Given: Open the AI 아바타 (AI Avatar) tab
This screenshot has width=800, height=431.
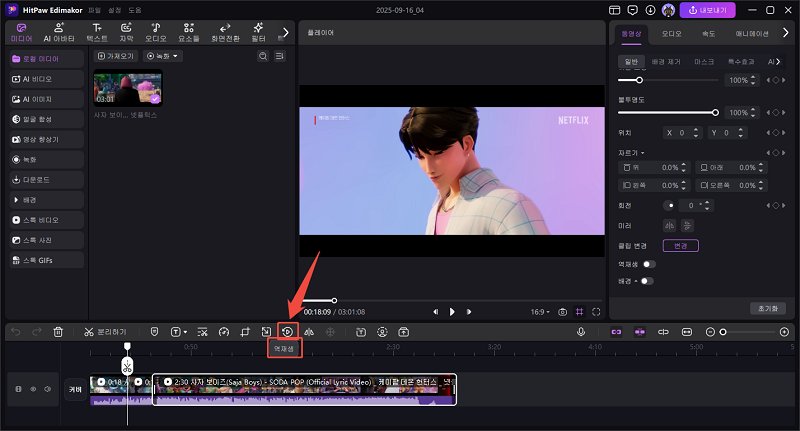Looking at the screenshot, I should (59, 33).
